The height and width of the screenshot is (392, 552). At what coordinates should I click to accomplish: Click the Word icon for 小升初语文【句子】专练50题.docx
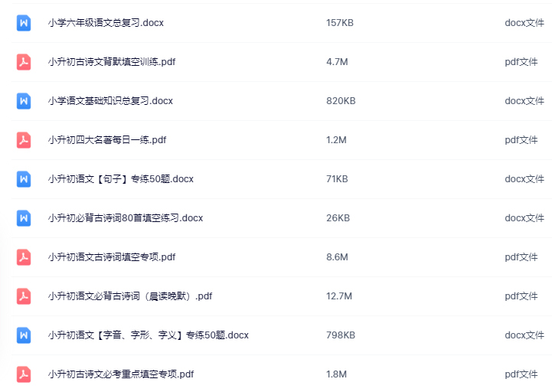[24, 179]
